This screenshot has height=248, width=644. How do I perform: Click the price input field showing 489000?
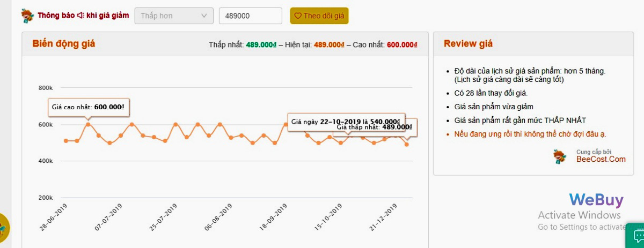[x=250, y=16]
